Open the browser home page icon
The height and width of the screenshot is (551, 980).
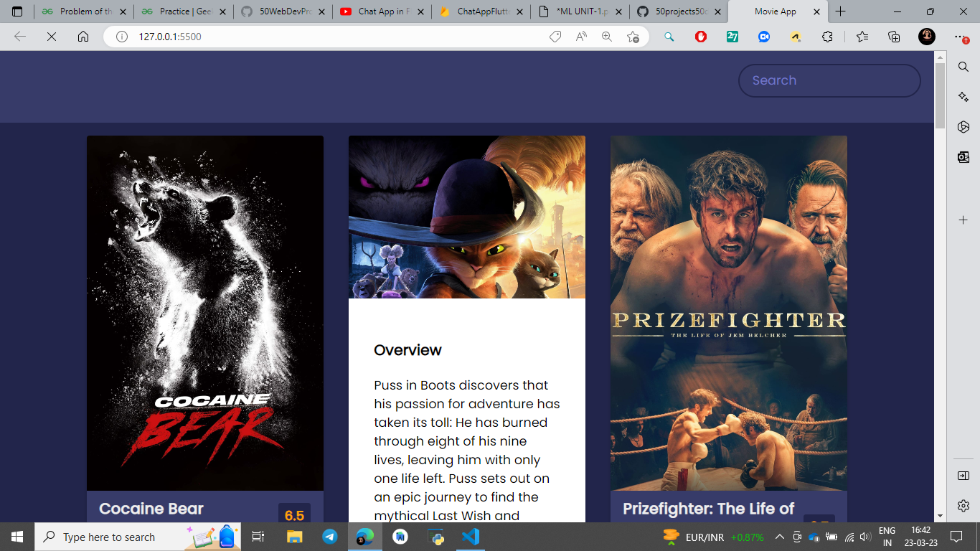coord(83,37)
